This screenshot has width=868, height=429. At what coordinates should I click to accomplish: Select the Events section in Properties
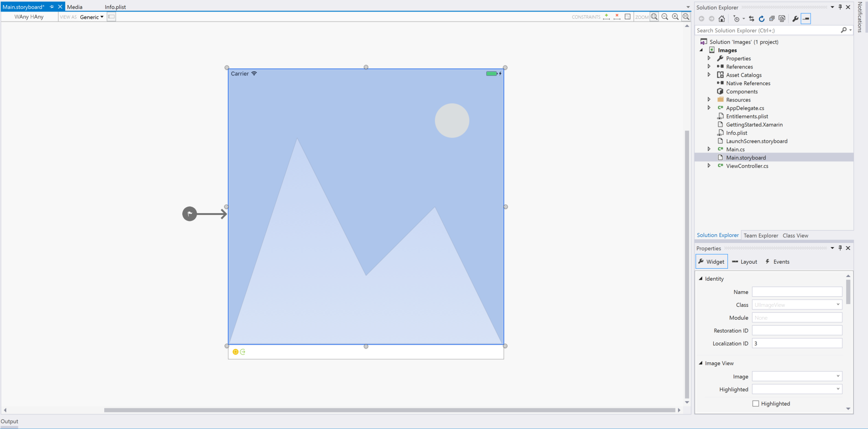pyautogui.click(x=777, y=261)
